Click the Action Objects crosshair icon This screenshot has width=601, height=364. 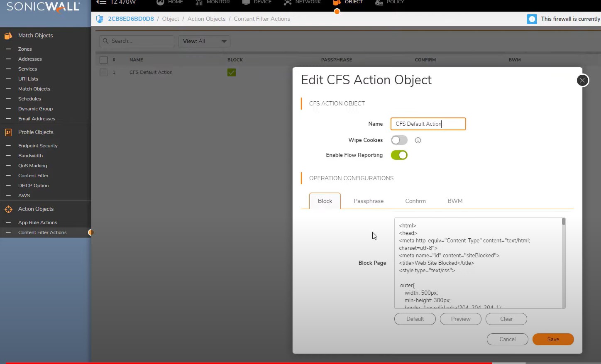point(8,209)
